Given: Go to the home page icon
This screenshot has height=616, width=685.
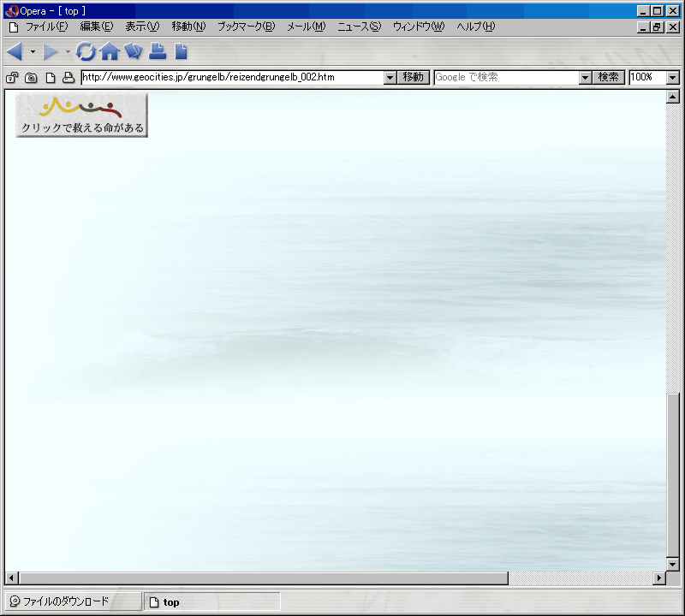Looking at the screenshot, I should [110, 51].
